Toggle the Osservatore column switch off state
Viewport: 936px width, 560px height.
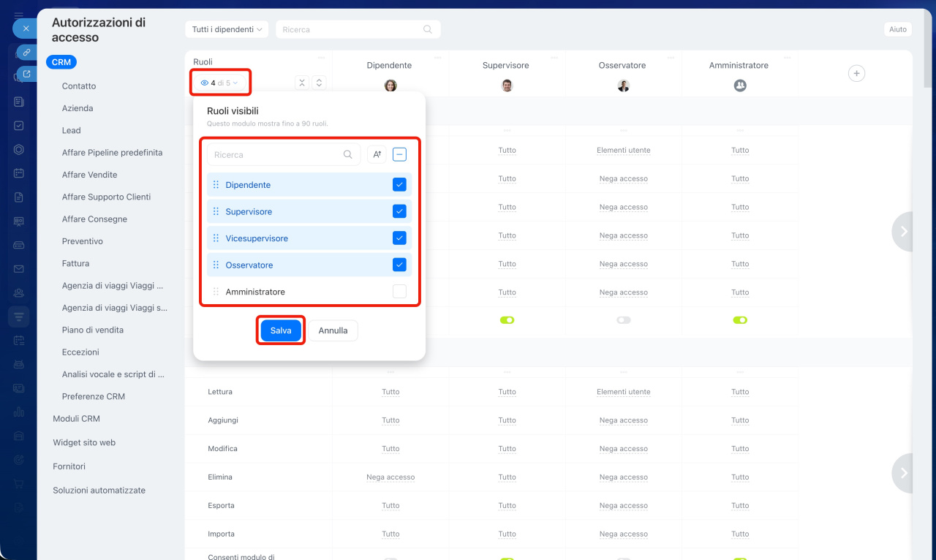point(623,320)
